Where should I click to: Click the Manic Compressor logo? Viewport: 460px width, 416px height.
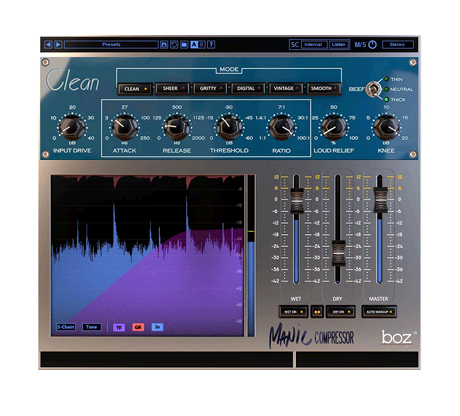coord(311,336)
